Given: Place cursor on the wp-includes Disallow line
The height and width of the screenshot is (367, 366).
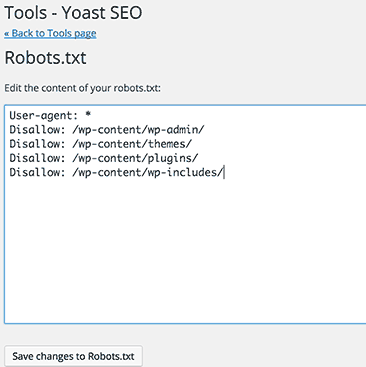Looking at the screenshot, I should click(116, 173).
